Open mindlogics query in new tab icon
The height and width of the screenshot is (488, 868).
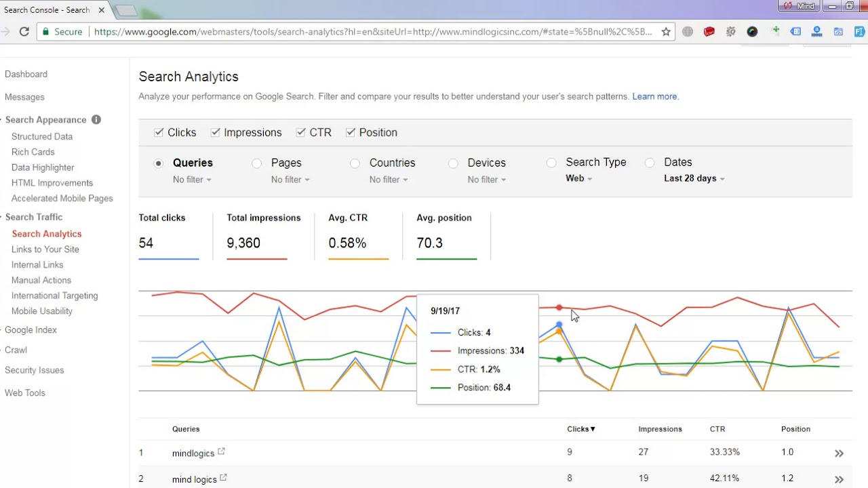click(221, 451)
